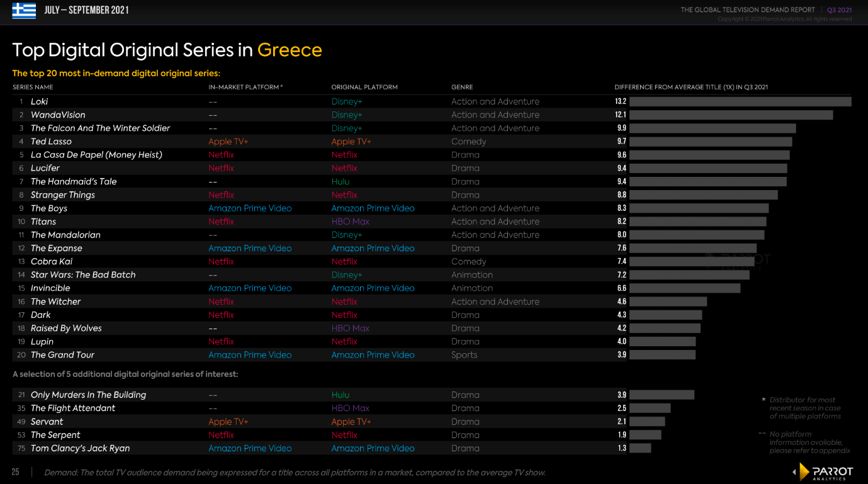
Task: Click the demand bar for Loki
Action: tap(740, 101)
